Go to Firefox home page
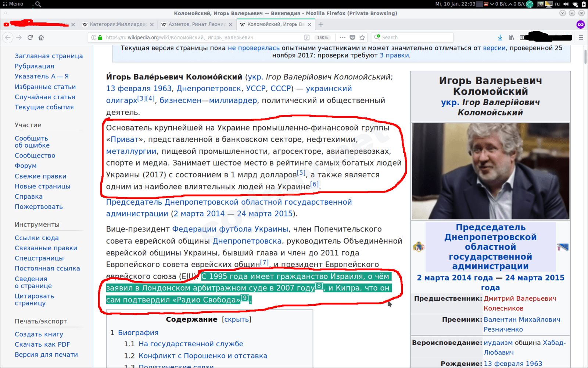The height and width of the screenshot is (368, 588). click(42, 37)
